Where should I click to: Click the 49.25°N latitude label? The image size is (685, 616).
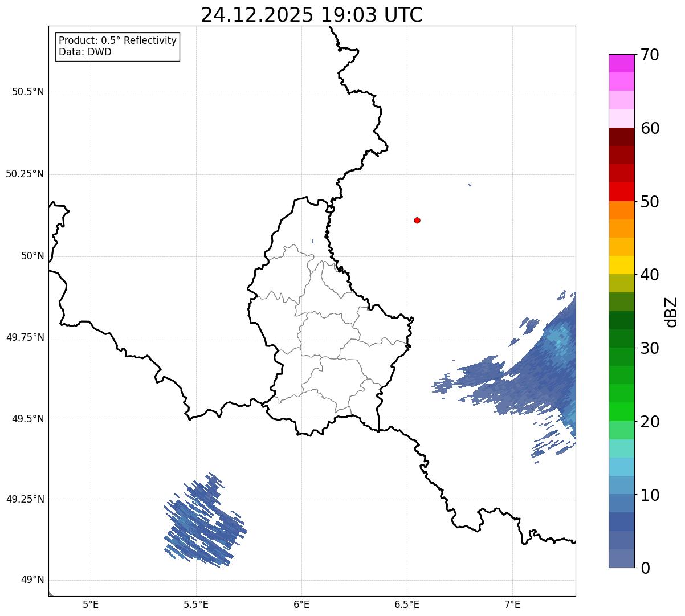[25, 499]
